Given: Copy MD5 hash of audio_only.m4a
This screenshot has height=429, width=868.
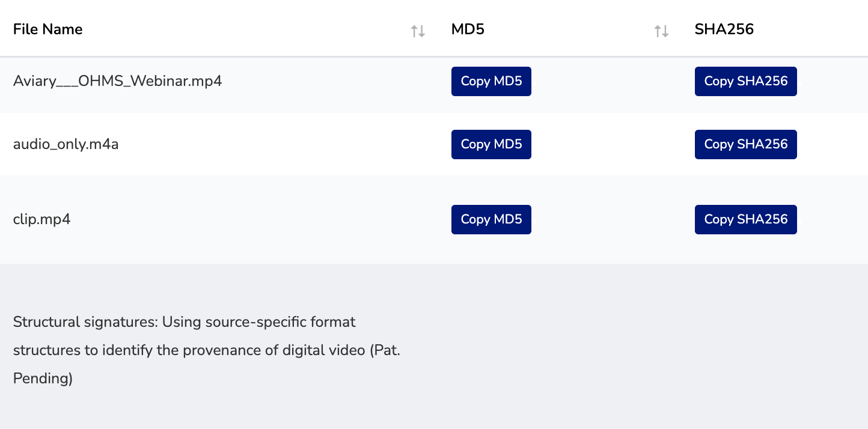Looking at the screenshot, I should click(x=491, y=144).
